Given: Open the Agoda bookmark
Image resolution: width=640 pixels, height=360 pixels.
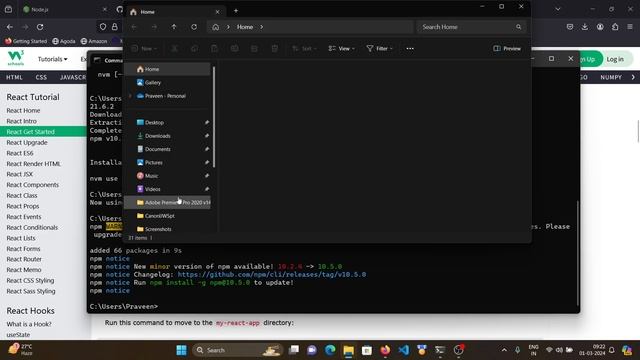Looking at the screenshot, I should pos(64,41).
